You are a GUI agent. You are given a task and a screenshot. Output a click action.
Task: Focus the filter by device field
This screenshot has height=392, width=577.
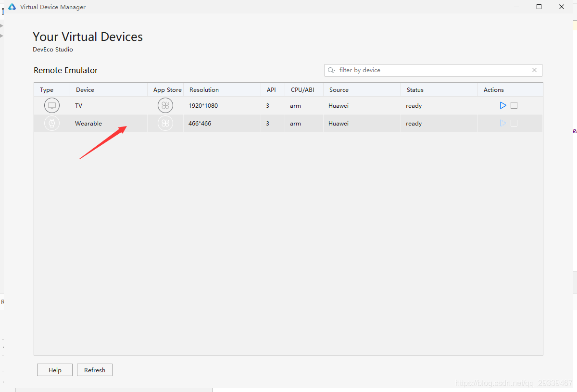coord(433,70)
